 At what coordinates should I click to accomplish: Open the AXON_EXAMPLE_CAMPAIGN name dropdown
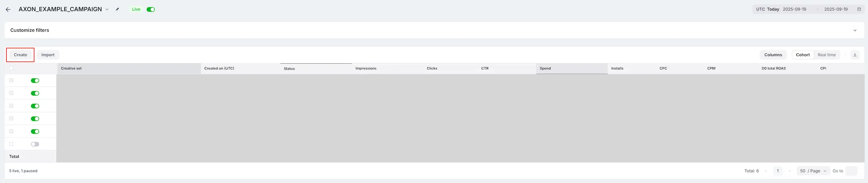(x=107, y=9)
